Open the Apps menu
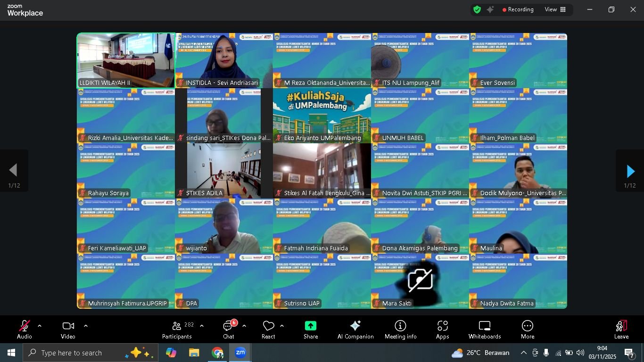 click(442, 329)
